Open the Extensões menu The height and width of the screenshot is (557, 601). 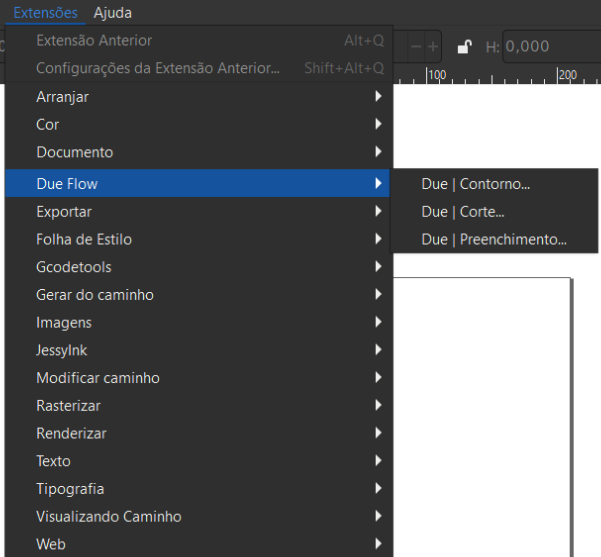(x=45, y=13)
